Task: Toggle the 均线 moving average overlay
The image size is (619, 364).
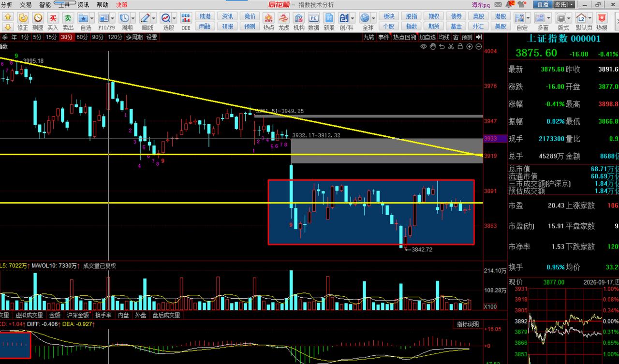Action: coord(444,37)
